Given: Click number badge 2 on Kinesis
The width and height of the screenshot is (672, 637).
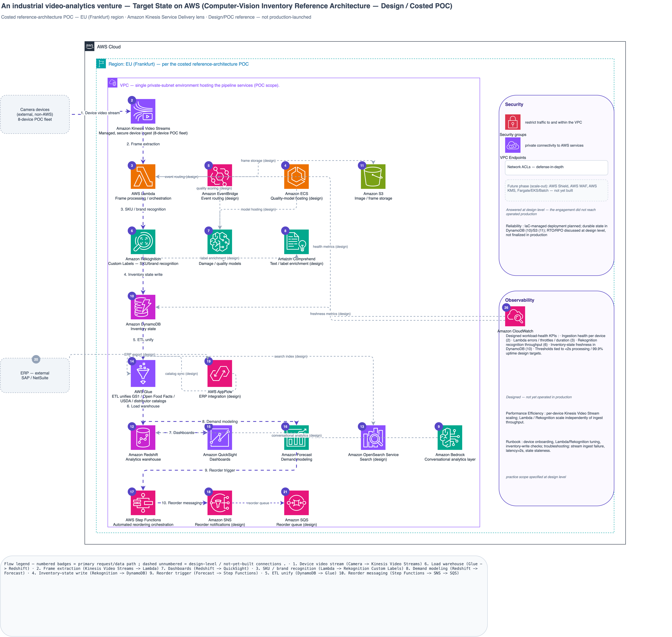Looking at the screenshot, I should point(132,100).
